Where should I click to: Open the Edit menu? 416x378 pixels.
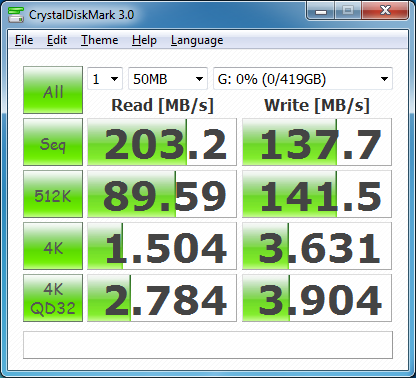57,40
